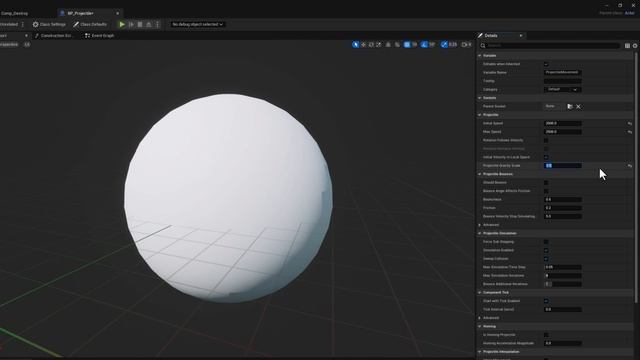
Task: Reset Max Speed to default arrow
Action: [x=630, y=132]
